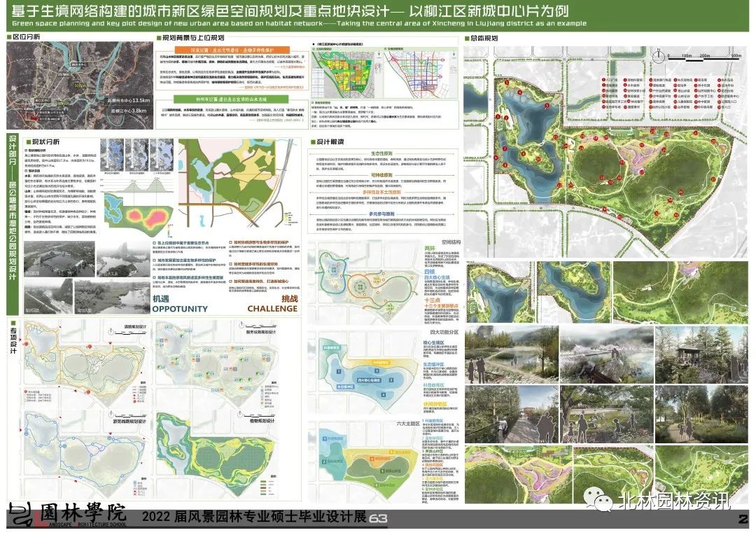
Task: Click the north arrow compass on the master plan
Action: tap(659, 56)
